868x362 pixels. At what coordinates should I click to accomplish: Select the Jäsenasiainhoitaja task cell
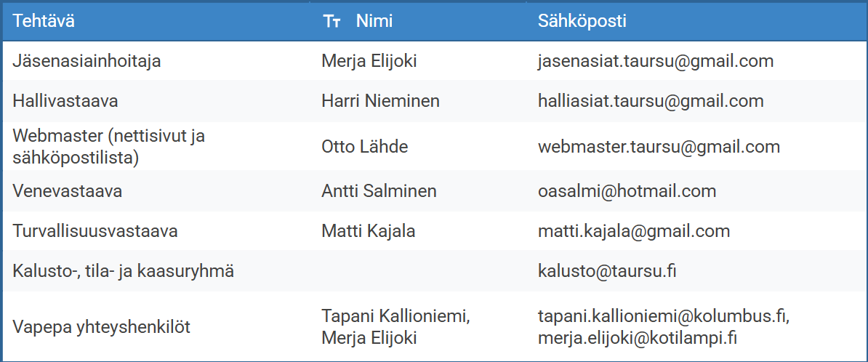coord(87,61)
